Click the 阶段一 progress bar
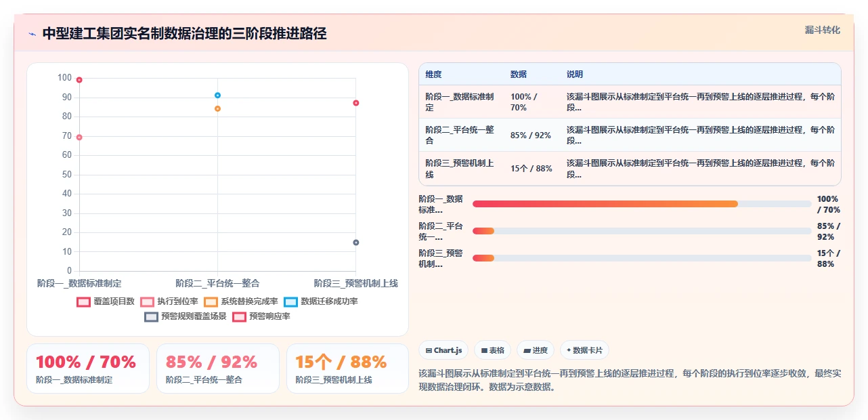The height and width of the screenshot is (420, 868). click(x=642, y=204)
